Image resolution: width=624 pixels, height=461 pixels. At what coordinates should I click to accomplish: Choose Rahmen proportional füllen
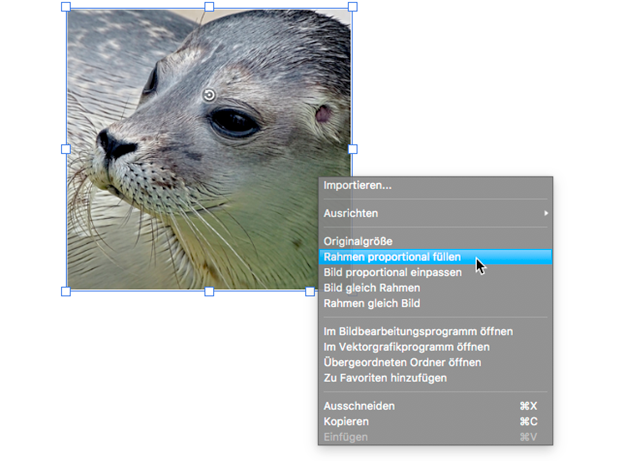392,257
